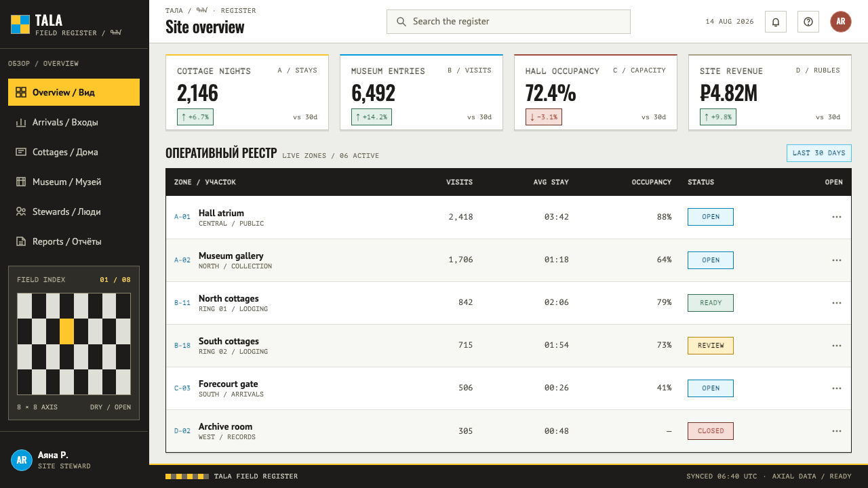Open the Hall Occupancy 72.4% card
This screenshot has width=868, height=488.
(595, 92)
